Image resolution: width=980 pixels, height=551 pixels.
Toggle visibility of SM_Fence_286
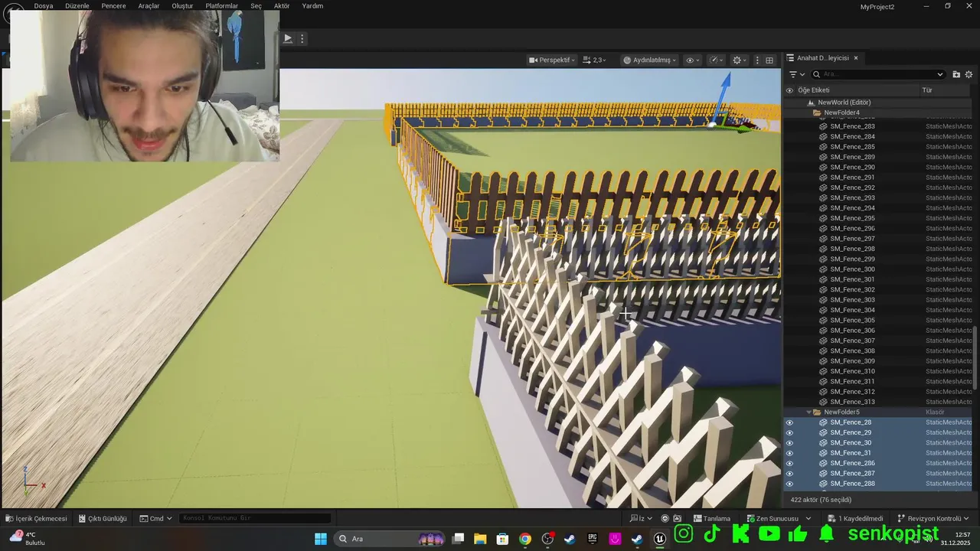coord(789,463)
